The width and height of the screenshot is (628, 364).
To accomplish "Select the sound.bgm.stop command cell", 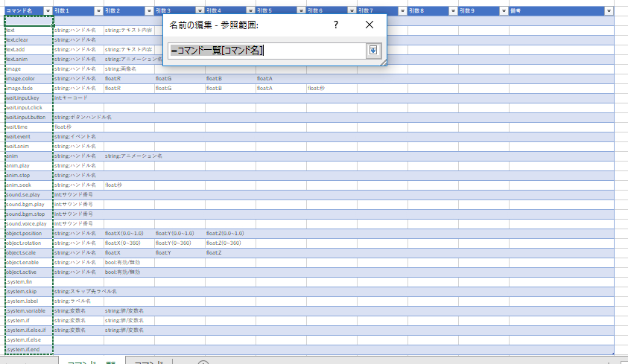I will [x=29, y=214].
